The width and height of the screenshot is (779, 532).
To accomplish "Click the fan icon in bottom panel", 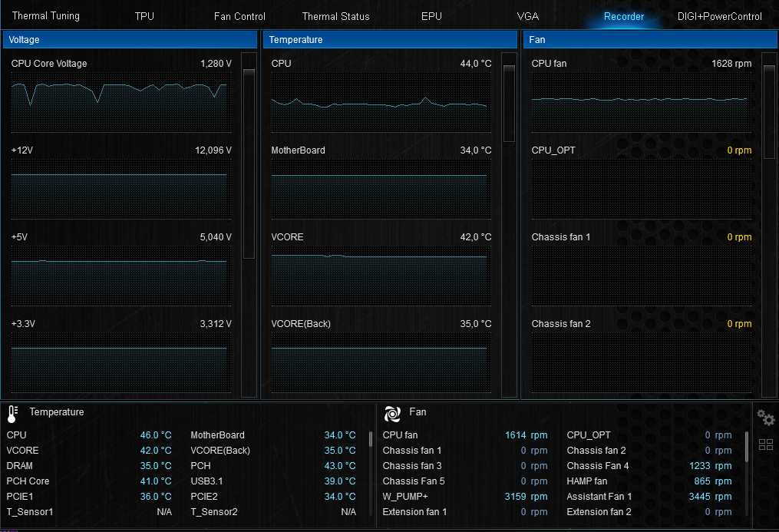I will tap(392, 413).
